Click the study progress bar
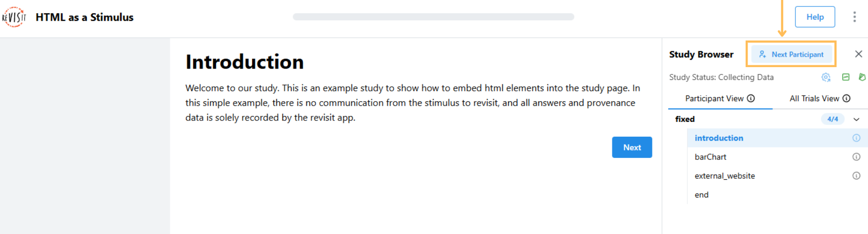The height and width of the screenshot is (234, 868). [x=433, y=17]
